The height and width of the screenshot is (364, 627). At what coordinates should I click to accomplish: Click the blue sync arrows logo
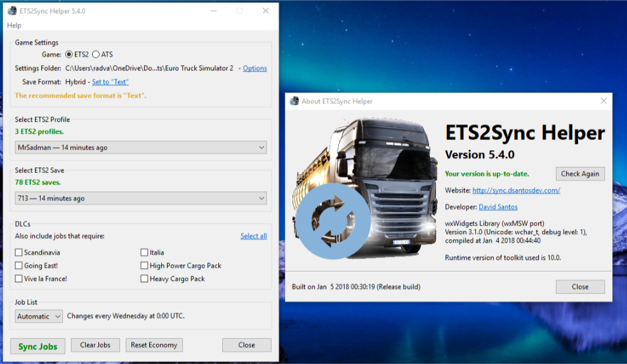pyautogui.click(x=333, y=221)
